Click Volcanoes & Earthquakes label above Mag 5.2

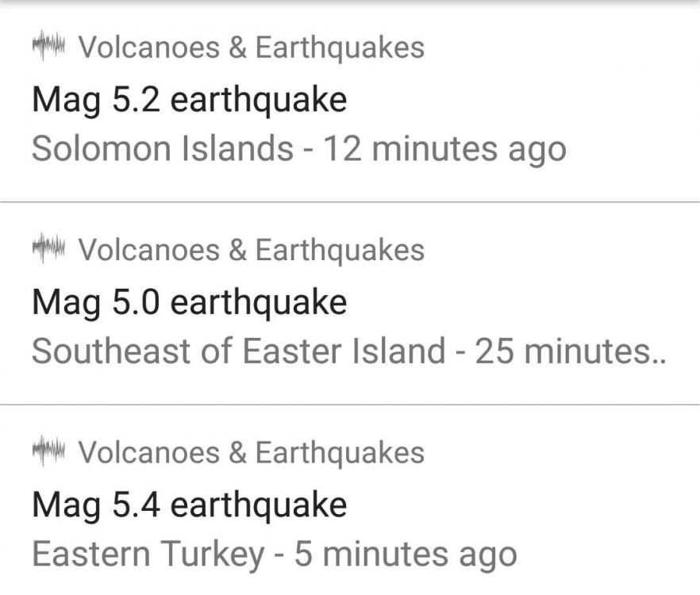point(251,48)
